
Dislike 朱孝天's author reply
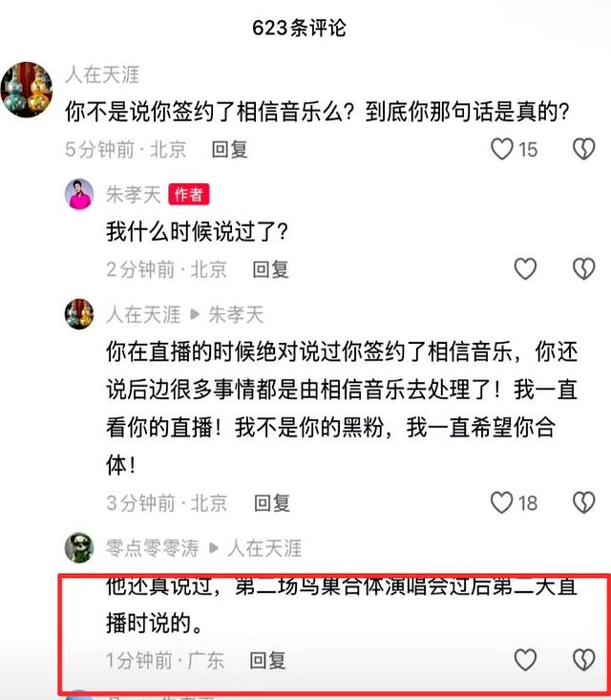[583, 268]
